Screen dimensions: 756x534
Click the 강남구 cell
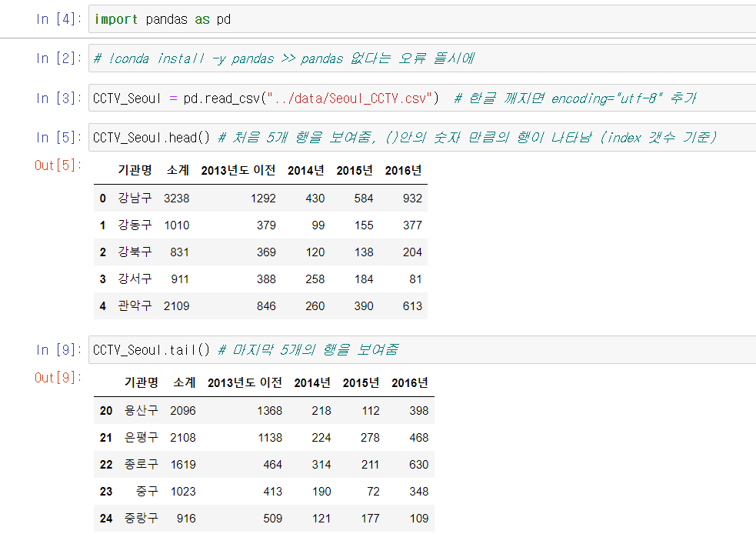pos(135,198)
